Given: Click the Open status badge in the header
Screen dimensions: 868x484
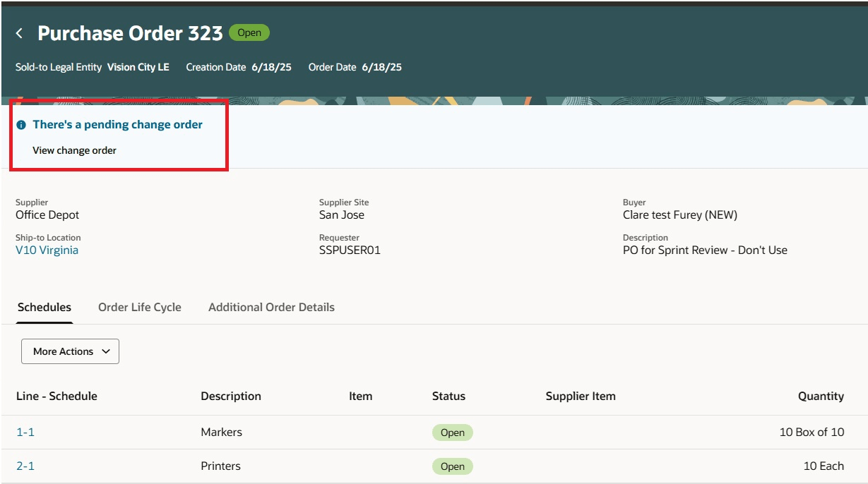Looking at the screenshot, I should [249, 32].
